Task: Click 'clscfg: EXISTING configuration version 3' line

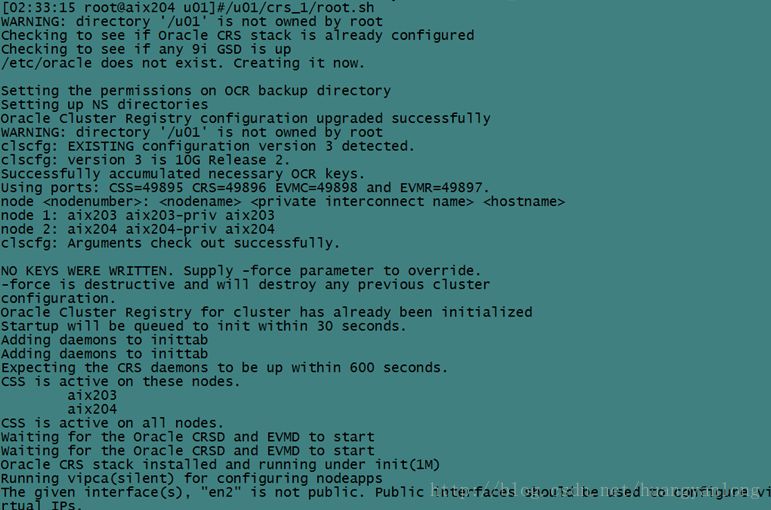Action: click(x=207, y=146)
